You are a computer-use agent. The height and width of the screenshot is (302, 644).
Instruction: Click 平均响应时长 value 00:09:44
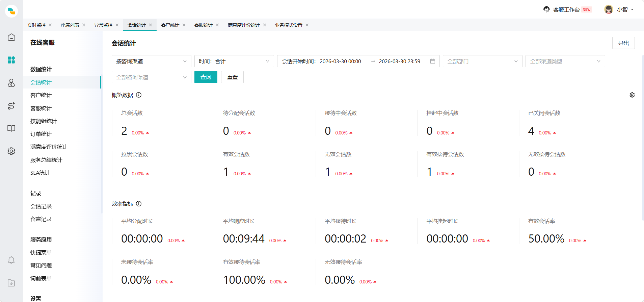point(244,238)
